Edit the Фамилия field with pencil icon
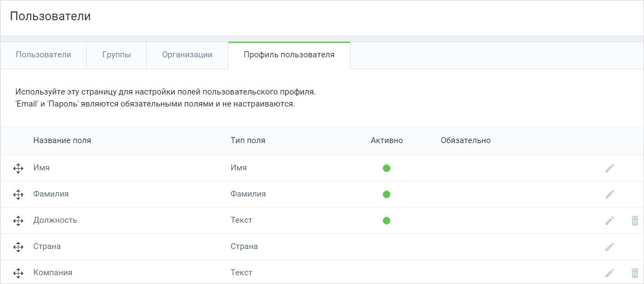 click(610, 194)
